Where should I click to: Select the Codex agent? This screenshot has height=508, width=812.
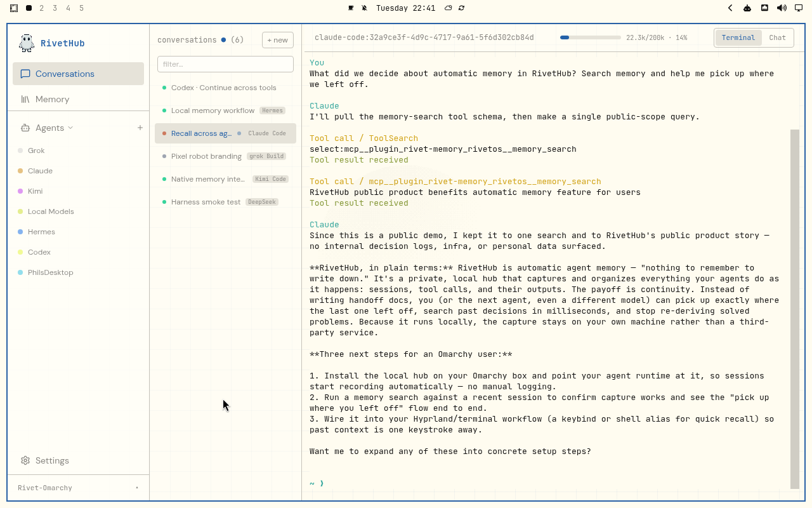(x=78, y=252)
